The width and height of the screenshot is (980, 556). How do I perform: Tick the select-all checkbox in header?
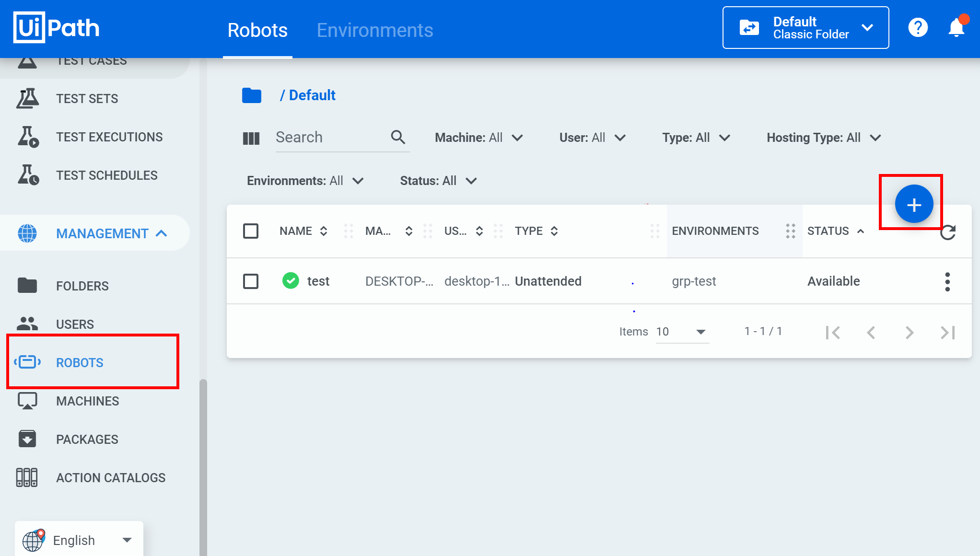point(251,231)
